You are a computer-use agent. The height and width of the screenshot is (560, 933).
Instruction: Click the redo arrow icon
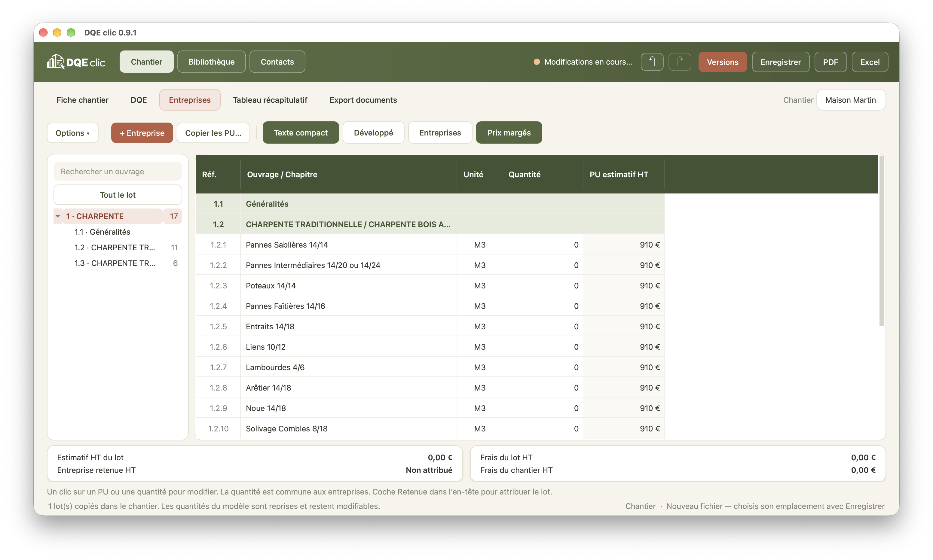click(679, 62)
